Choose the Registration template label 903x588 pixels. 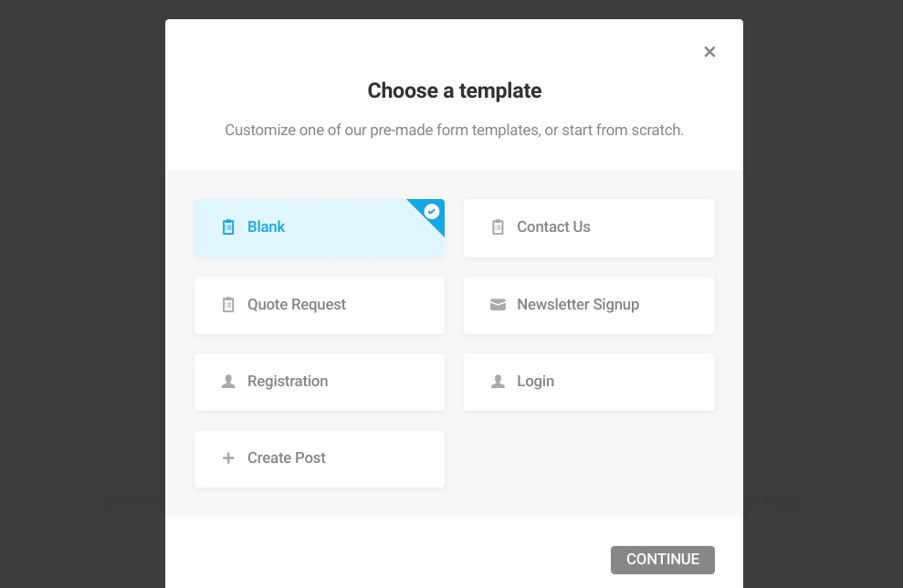pyautogui.click(x=287, y=382)
